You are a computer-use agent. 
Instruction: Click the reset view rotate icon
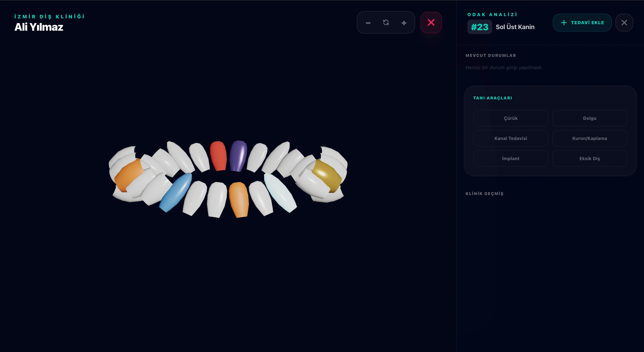[x=386, y=23]
